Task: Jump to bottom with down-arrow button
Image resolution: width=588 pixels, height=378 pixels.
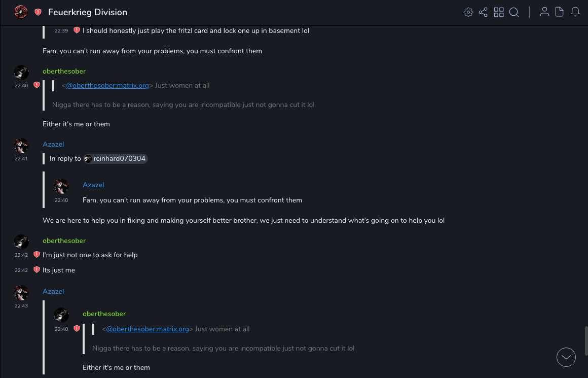Action: 566,357
